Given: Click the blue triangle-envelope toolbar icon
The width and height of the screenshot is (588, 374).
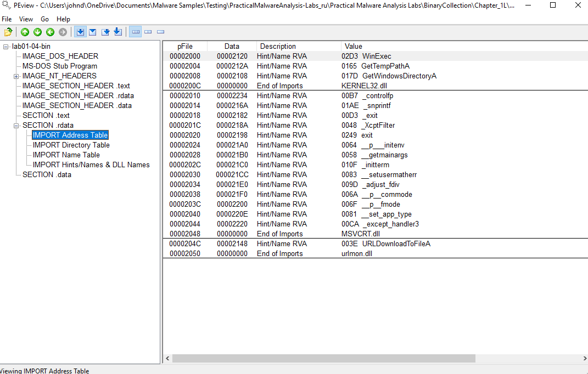Looking at the screenshot, I should (x=93, y=32).
